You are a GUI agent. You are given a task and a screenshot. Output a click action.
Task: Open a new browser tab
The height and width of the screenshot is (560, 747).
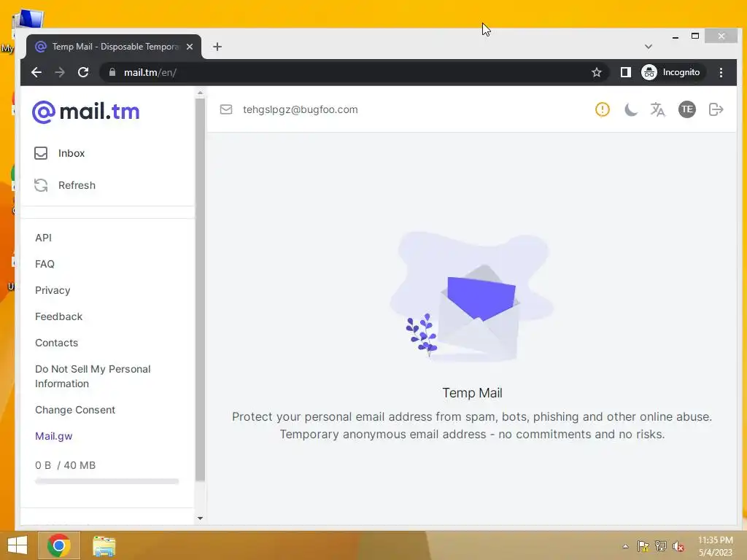tap(217, 47)
